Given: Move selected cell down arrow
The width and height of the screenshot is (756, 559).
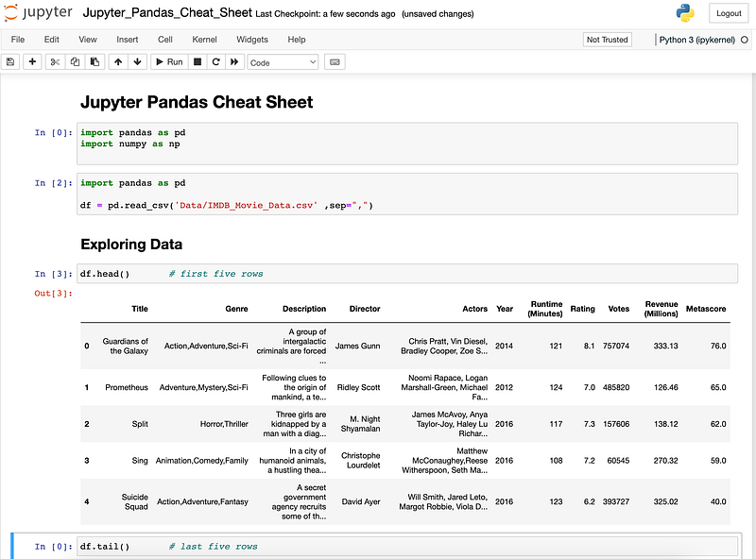Looking at the screenshot, I should 137,62.
